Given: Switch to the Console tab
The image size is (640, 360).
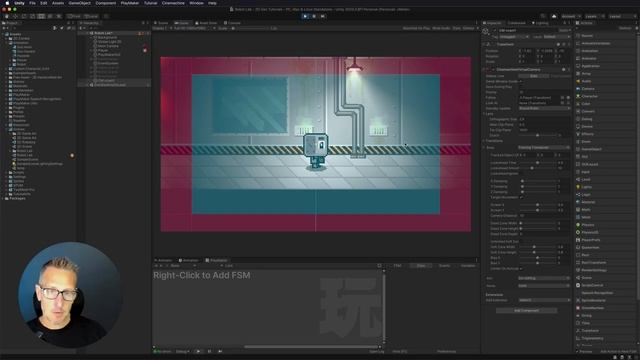Looking at the screenshot, I should [232, 23].
